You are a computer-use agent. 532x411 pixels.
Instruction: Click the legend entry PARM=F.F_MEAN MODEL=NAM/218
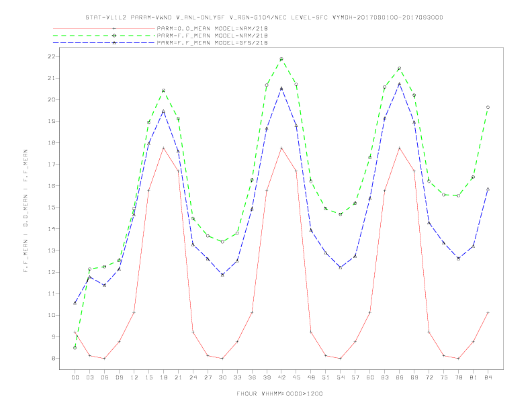(212, 36)
